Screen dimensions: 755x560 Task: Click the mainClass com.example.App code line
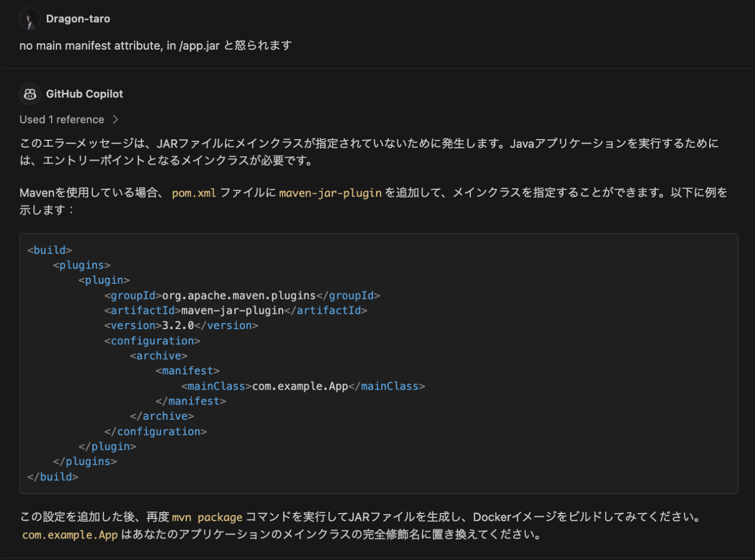pyautogui.click(x=303, y=386)
